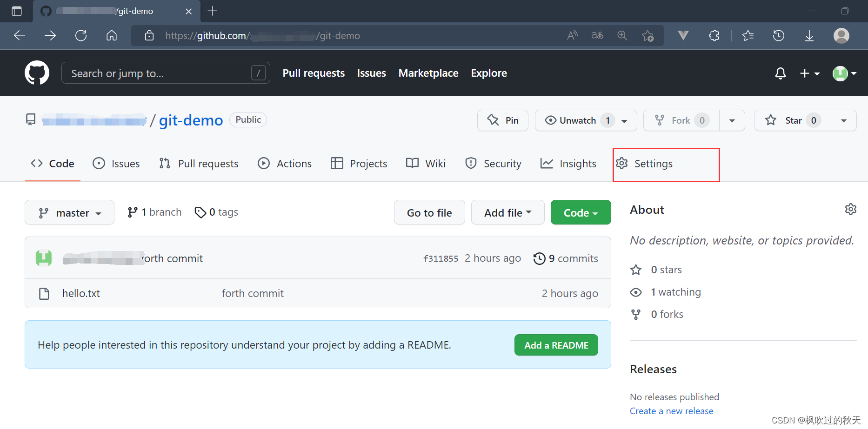This screenshot has height=429, width=868.
Task: Select the Code tab
Action: pyautogui.click(x=53, y=164)
